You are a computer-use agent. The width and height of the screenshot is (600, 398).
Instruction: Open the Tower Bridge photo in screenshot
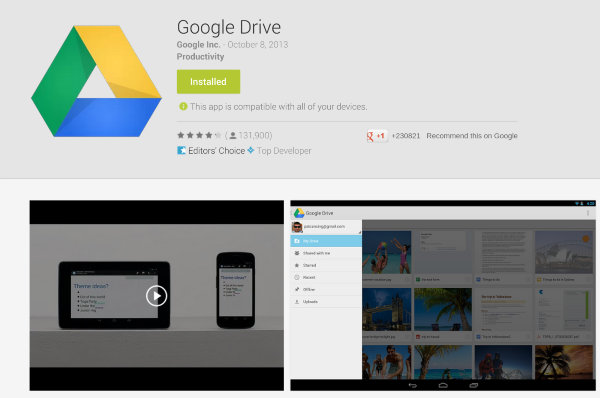click(x=387, y=309)
